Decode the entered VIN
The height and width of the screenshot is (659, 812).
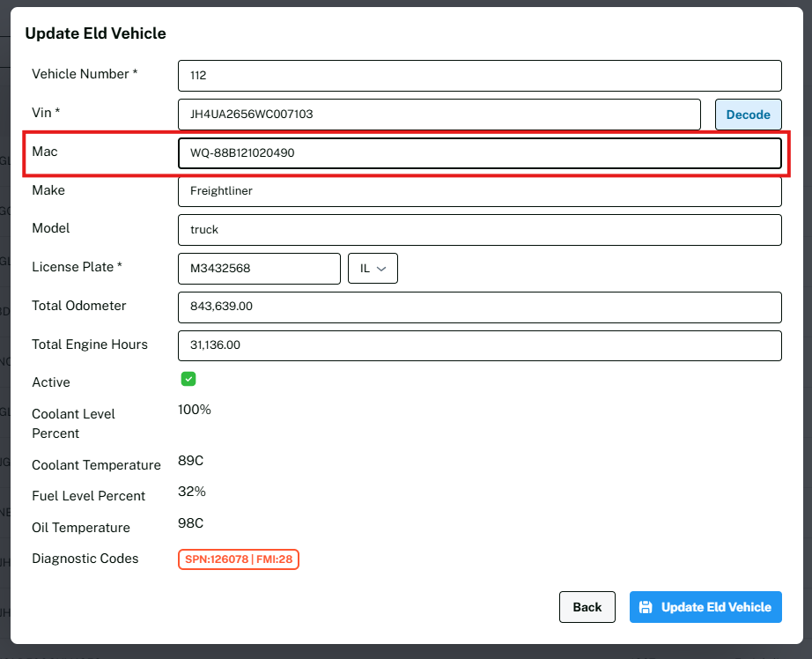(x=748, y=115)
